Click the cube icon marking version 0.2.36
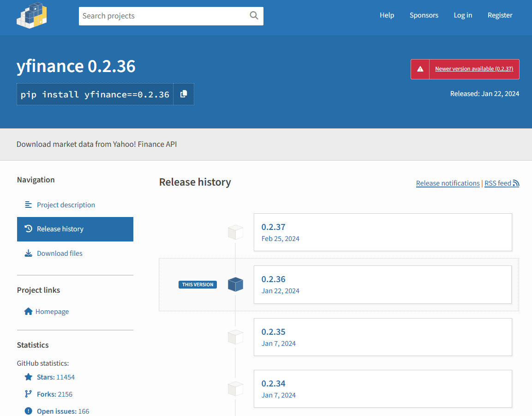The height and width of the screenshot is (416, 532). click(x=235, y=284)
